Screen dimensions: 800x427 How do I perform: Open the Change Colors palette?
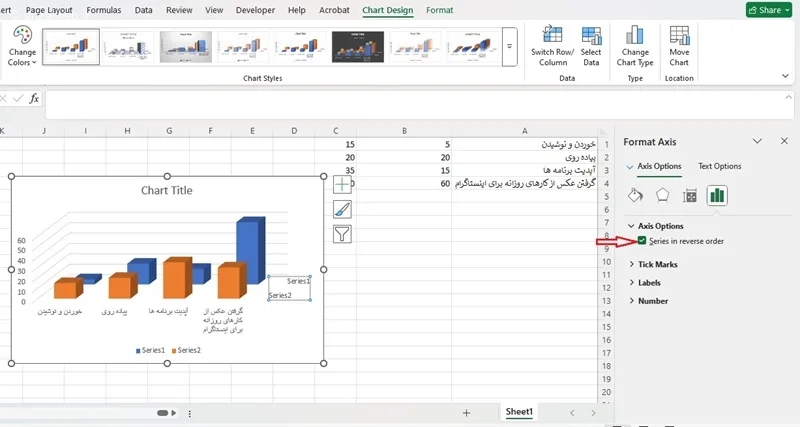pos(22,46)
